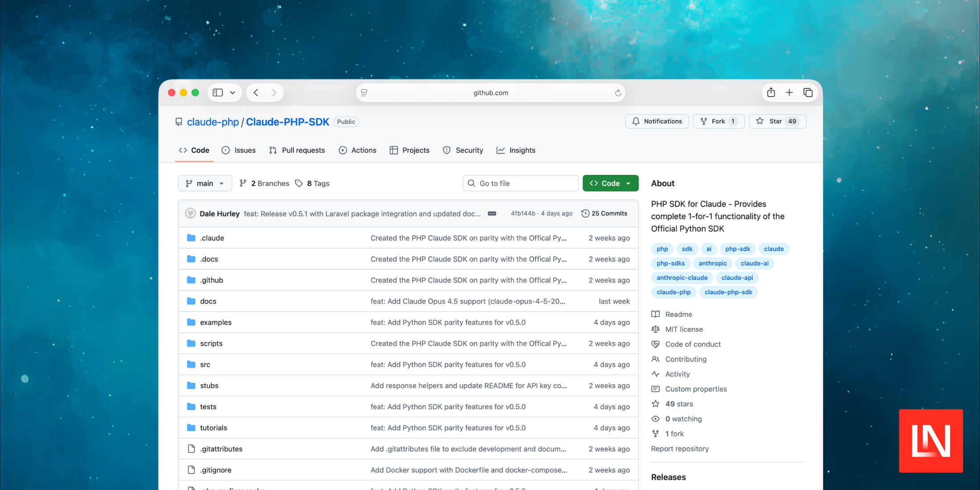Click the Go to file search field
Screen dimensions: 980x490
[520, 183]
